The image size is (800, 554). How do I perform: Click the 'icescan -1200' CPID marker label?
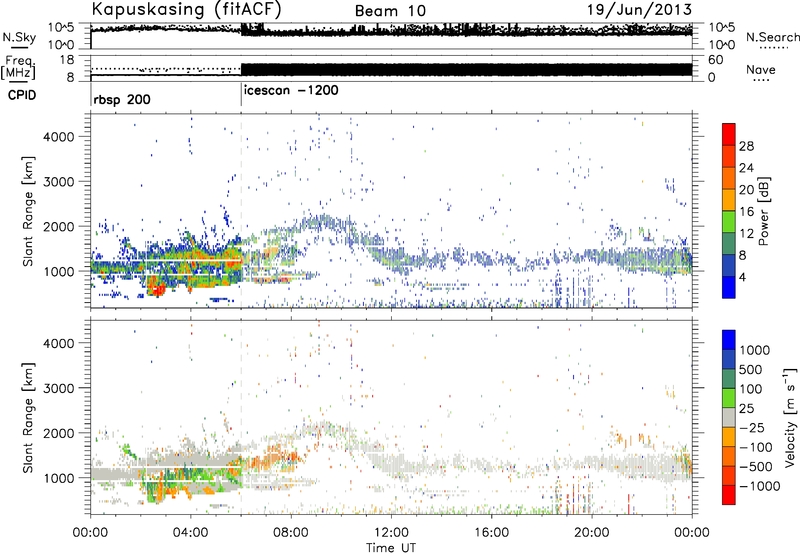click(291, 90)
